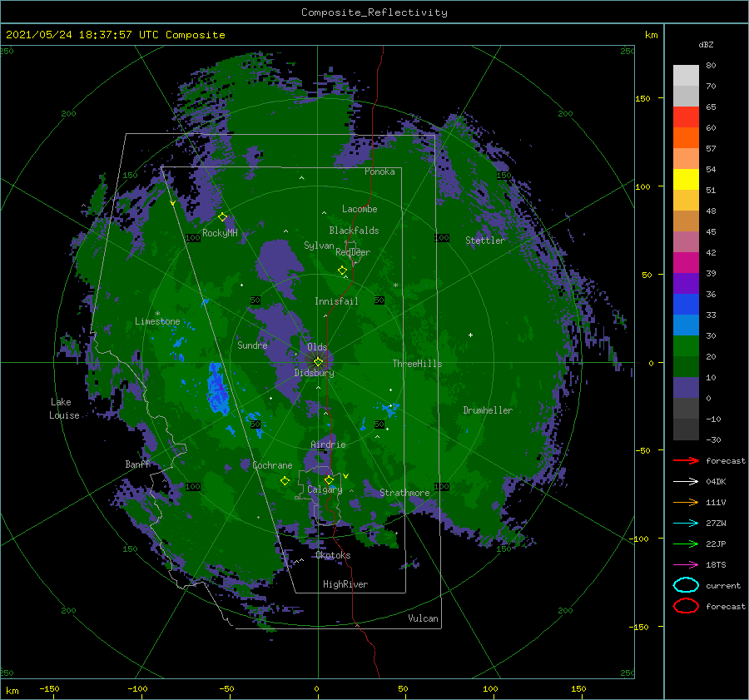Image resolution: width=749 pixels, height=700 pixels.
Task: Select the magenta 42 dBZ color swatch
Action: (686, 262)
